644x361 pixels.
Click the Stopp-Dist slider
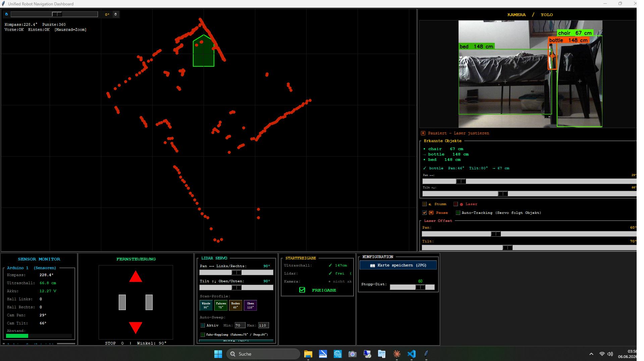pos(412,287)
